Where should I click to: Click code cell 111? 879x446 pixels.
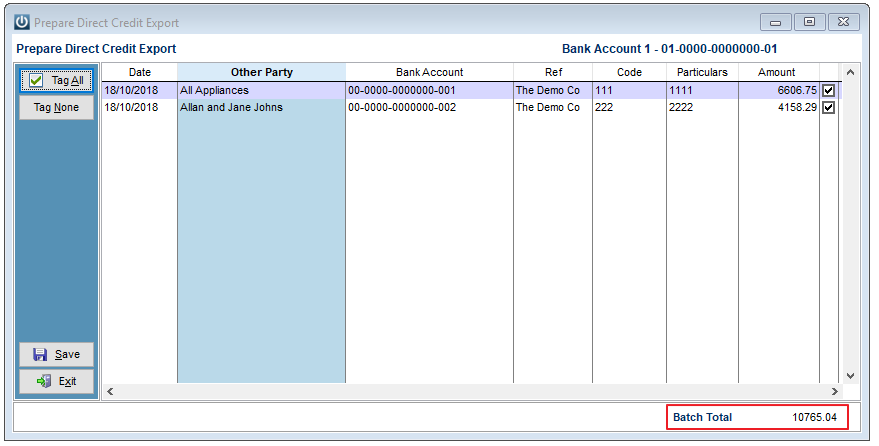pos(629,90)
